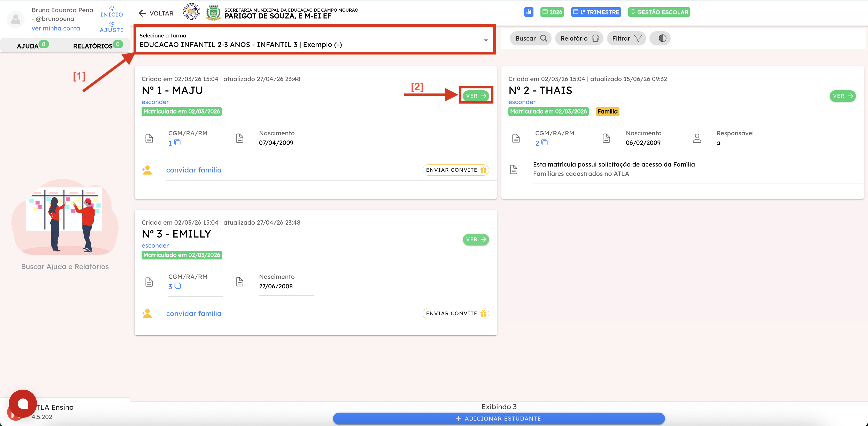Click the user avatar picture
Image resolution: width=868 pixels, height=426 pixels.
(16, 19)
